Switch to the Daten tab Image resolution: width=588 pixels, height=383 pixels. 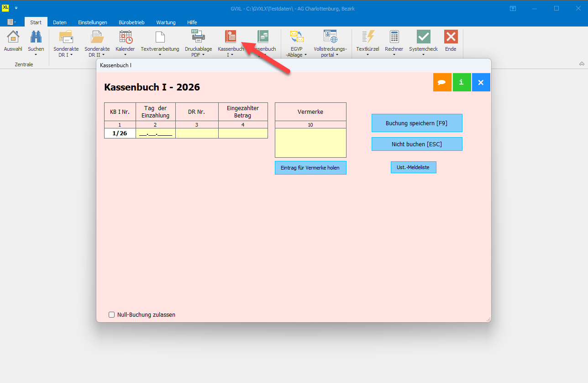[x=60, y=22]
